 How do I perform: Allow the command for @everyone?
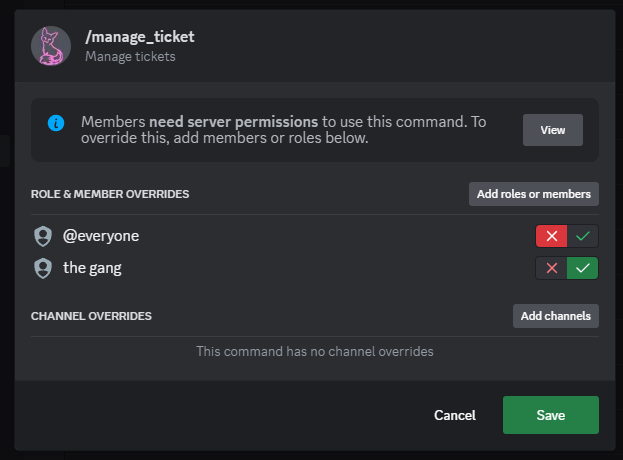click(x=582, y=236)
